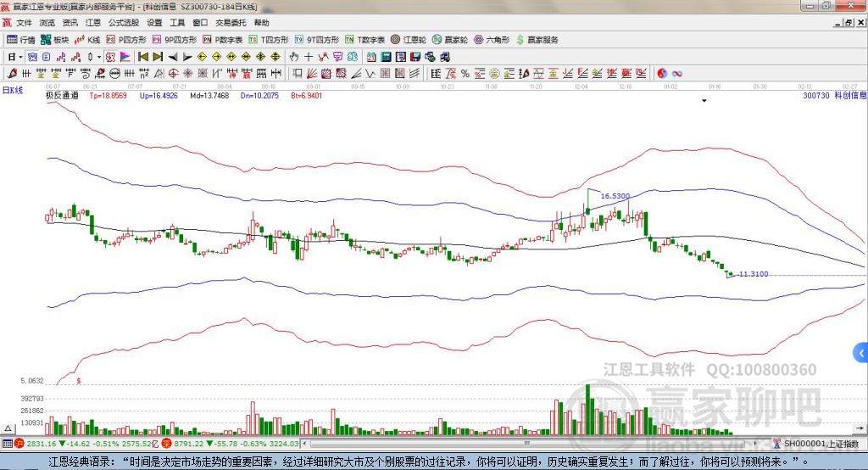Select the hand pan tool
This screenshot has width=868, height=470.
tap(294, 57)
